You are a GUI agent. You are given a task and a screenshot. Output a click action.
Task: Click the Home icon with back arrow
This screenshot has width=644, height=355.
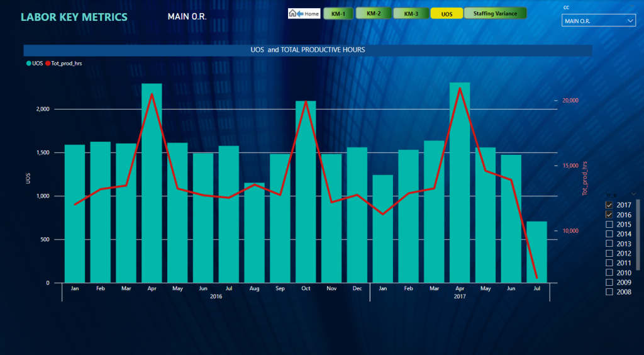[x=304, y=13]
